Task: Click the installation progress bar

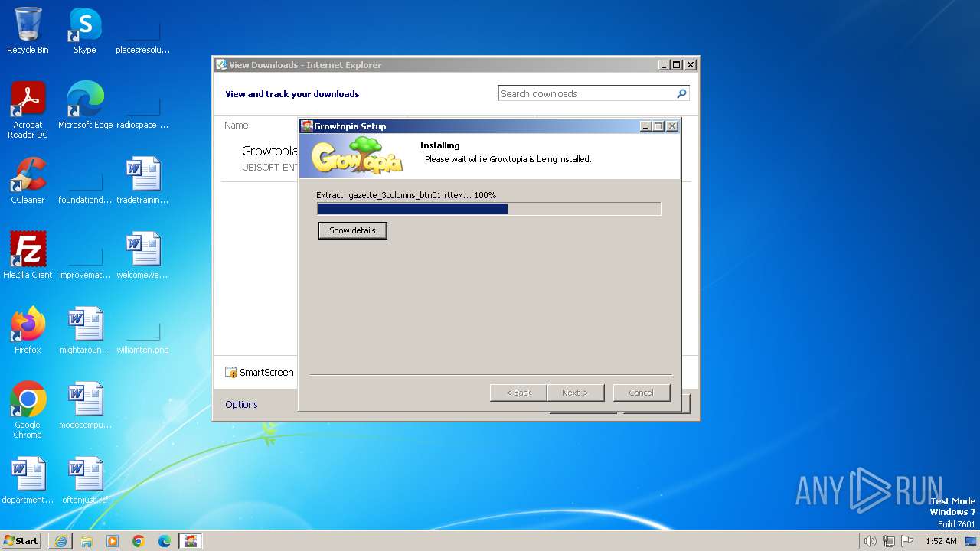Action: (489, 209)
